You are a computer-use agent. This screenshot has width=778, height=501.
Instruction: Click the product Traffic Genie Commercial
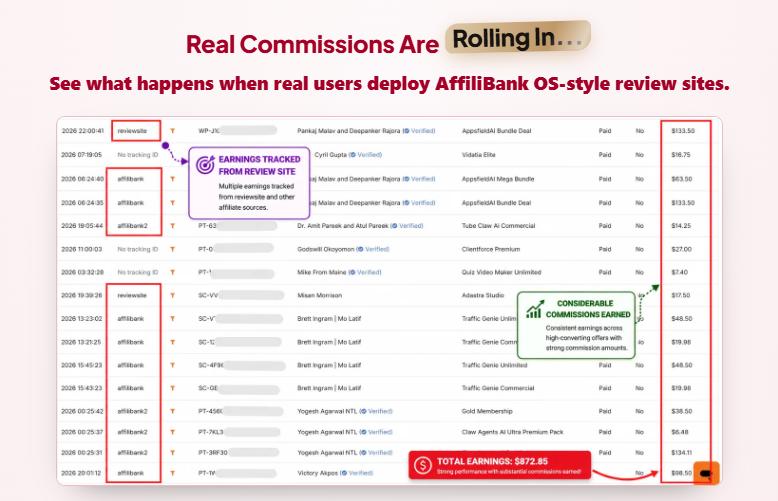click(x=498, y=388)
